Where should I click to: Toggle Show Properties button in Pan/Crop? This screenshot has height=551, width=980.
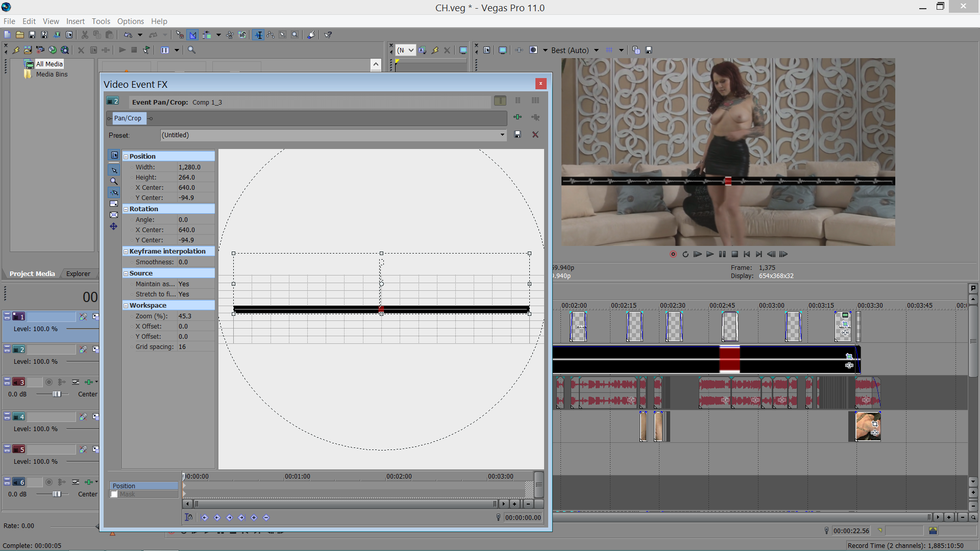tap(114, 155)
